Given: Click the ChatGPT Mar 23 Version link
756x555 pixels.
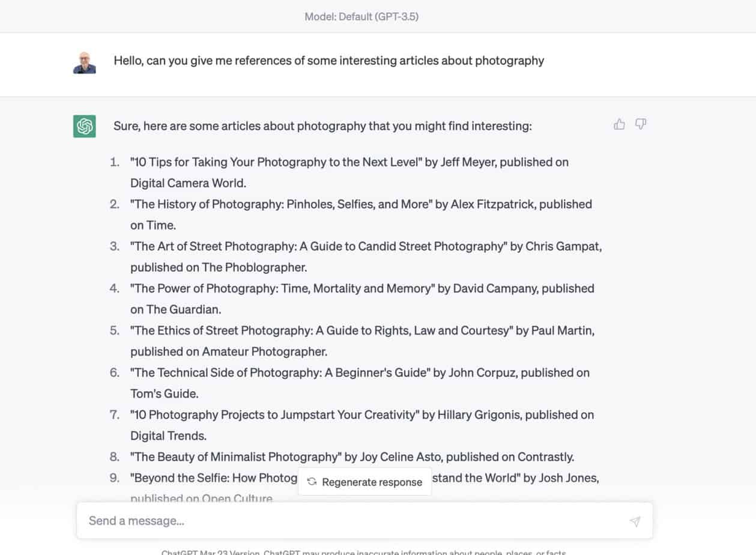Looking at the screenshot, I should point(211,552).
